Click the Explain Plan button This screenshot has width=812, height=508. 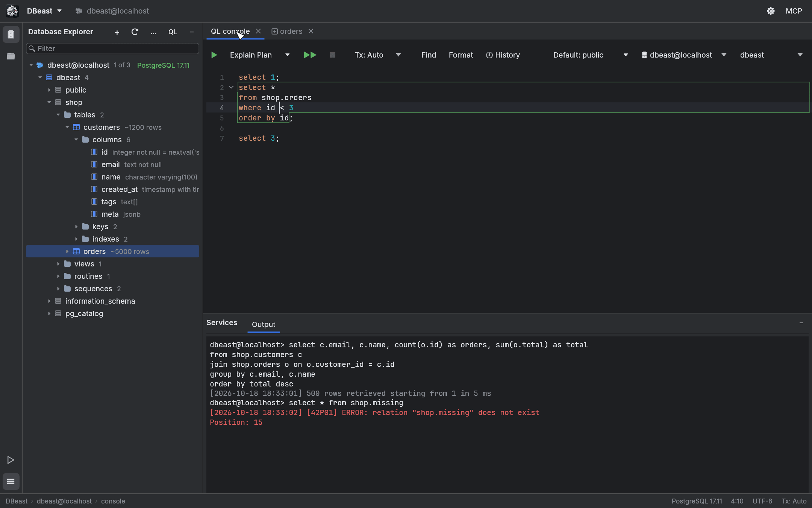251,55
